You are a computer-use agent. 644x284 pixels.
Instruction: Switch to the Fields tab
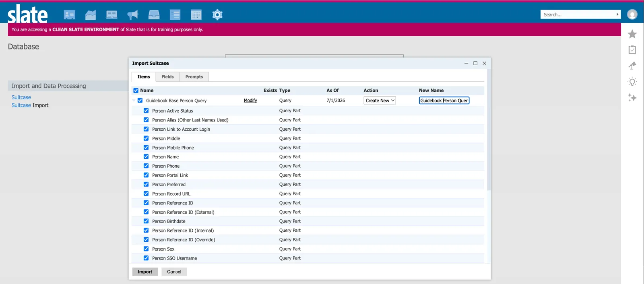point(167,77)
